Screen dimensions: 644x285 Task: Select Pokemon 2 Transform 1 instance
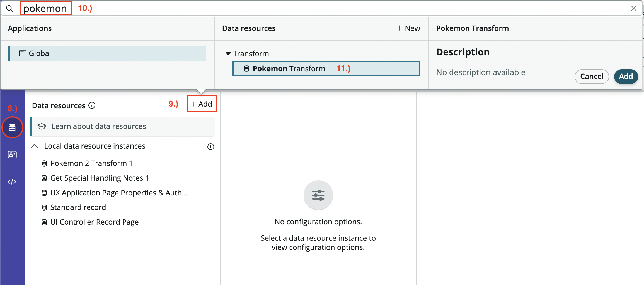click(91, 163)
